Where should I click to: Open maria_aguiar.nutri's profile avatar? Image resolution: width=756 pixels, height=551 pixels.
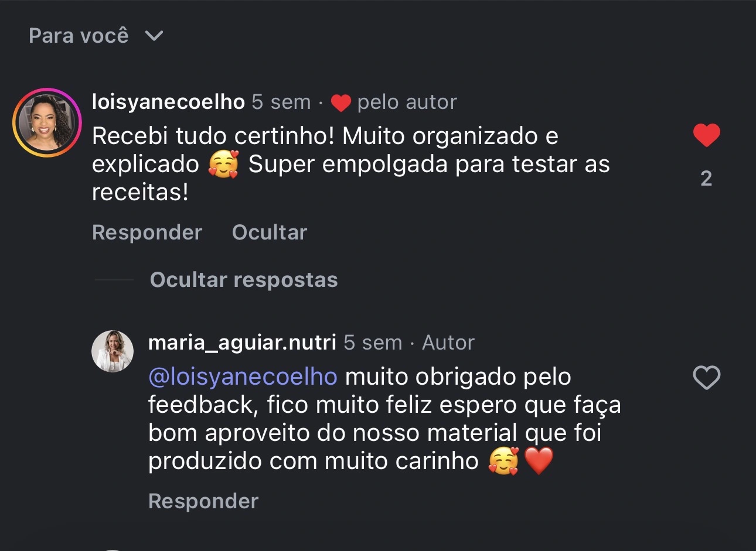(113, 351)
